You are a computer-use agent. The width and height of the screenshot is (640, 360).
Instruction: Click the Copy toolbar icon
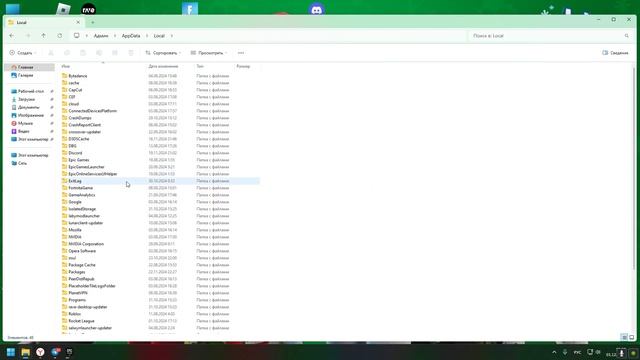(x=67, y=53)
